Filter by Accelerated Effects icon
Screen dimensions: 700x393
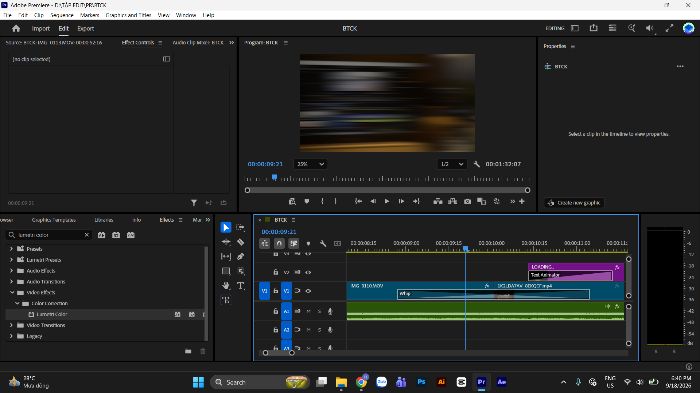point(102,235)
